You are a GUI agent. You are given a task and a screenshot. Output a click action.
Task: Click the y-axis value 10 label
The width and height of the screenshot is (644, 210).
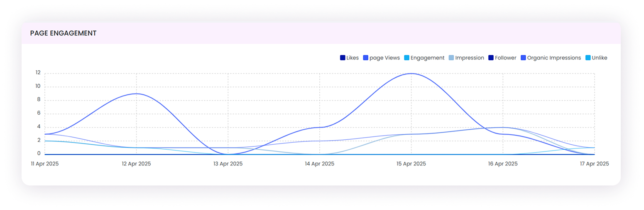tap(38, 86)
